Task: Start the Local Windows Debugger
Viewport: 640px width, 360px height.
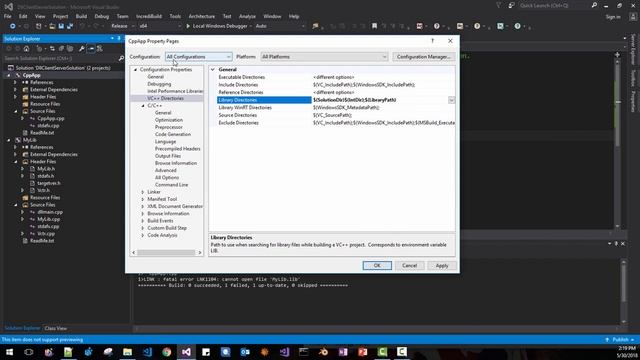Action: coord(216,26)
